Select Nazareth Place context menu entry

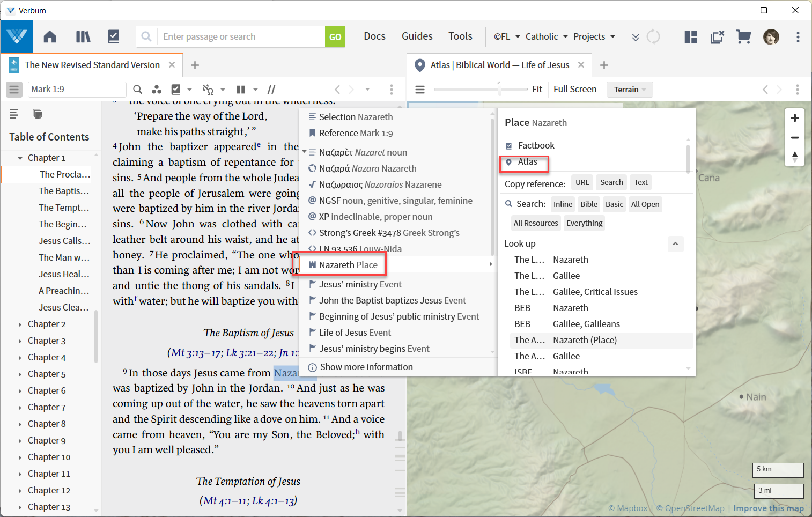pos(397,265)
